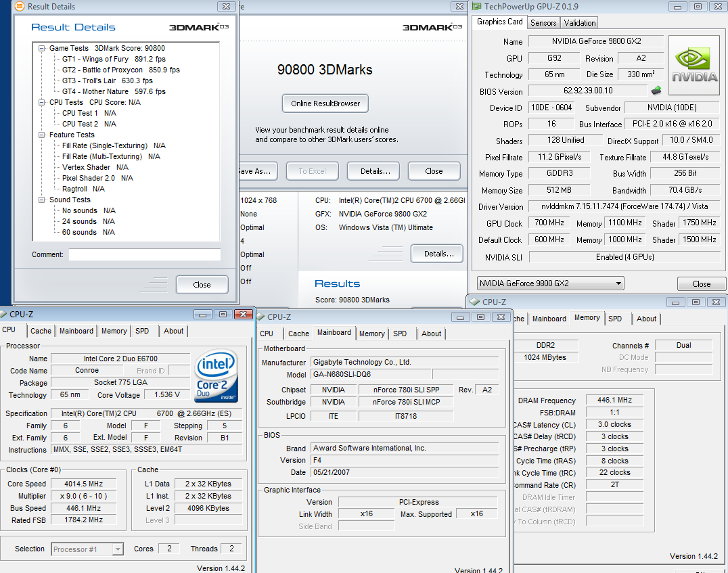
Task: Click the motherboard model GA-N680SLI-DQ6 field
Action: coord(371,374)
